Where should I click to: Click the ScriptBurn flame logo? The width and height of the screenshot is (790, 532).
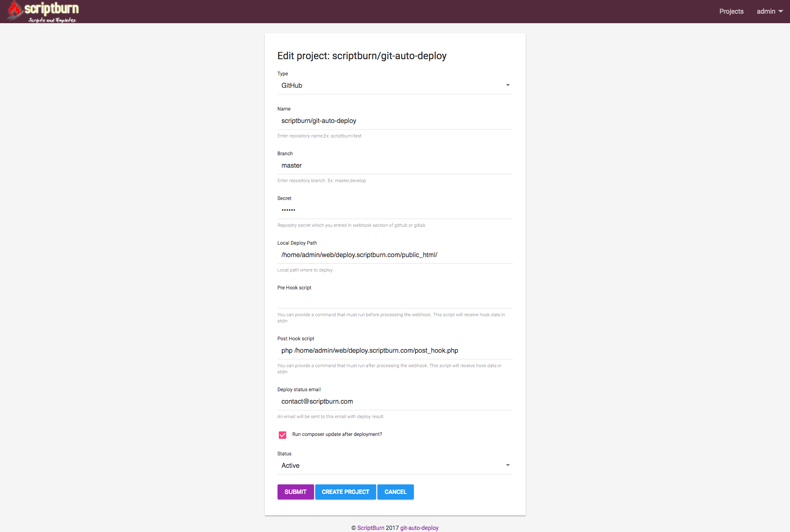coord(15,10)
